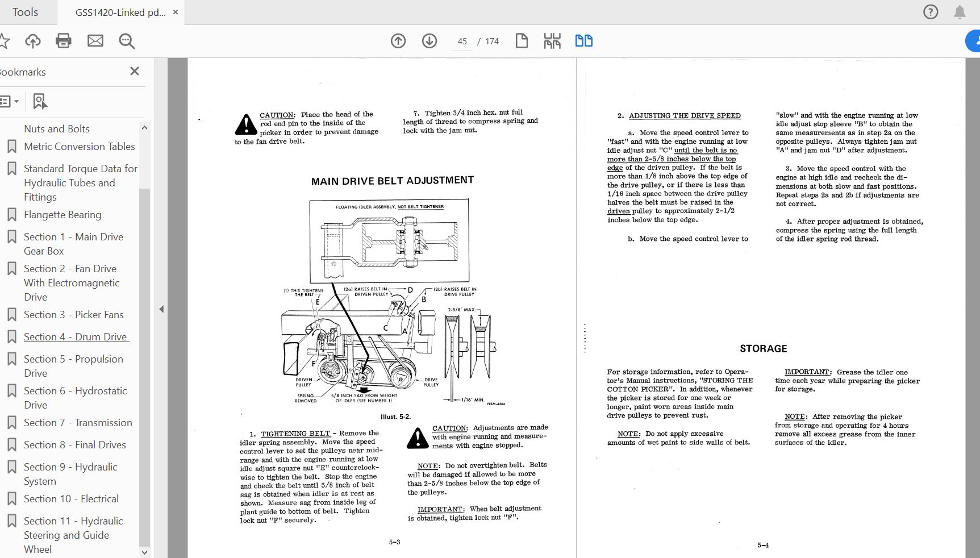980x558 pixels.
Task: Open Section 9 - Hydraulic System bookmark
Action: coord(70,474)
